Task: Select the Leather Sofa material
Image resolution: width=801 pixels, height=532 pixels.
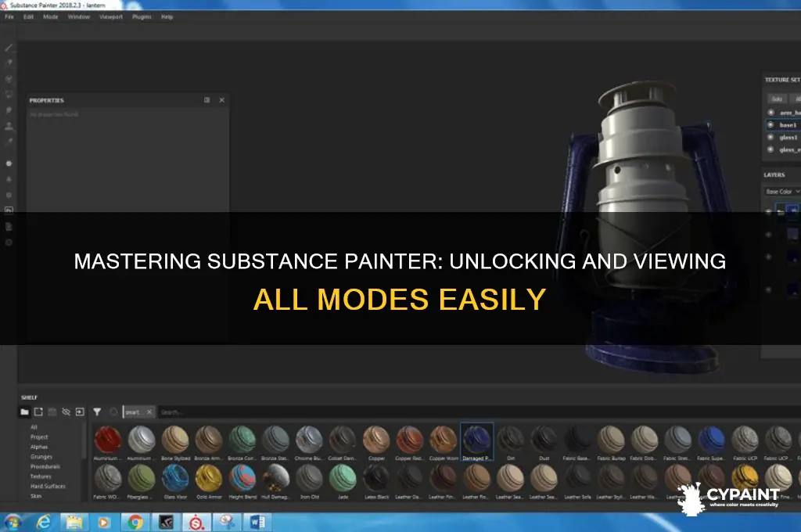Action: pyautogui.click(x=578, y=481)
